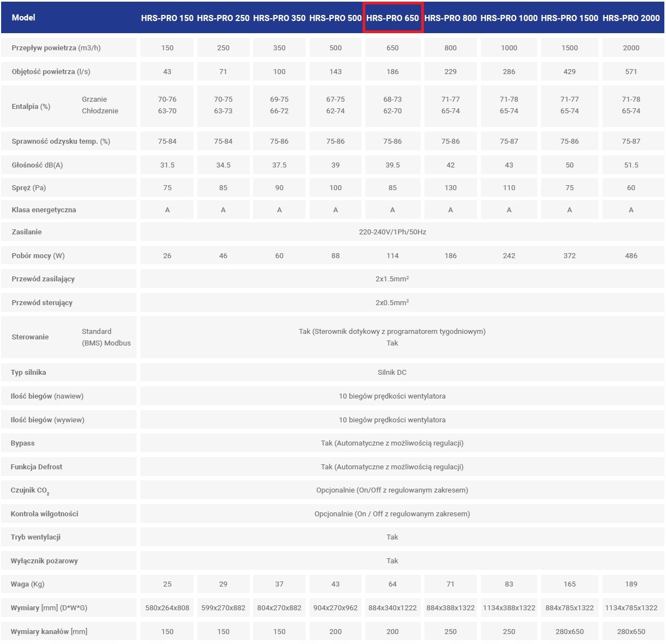
Task: Select the HRS-PRO 150 column header
Action: [x=167, y=18]
